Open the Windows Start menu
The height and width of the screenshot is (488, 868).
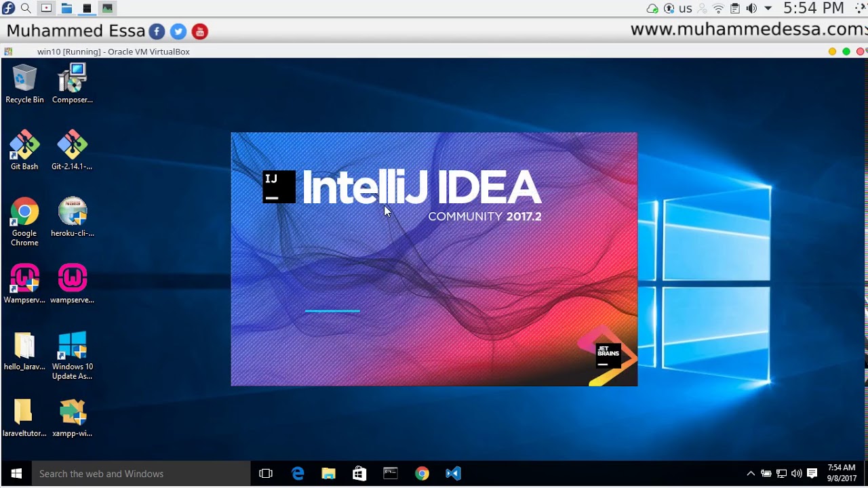(16, 474)
